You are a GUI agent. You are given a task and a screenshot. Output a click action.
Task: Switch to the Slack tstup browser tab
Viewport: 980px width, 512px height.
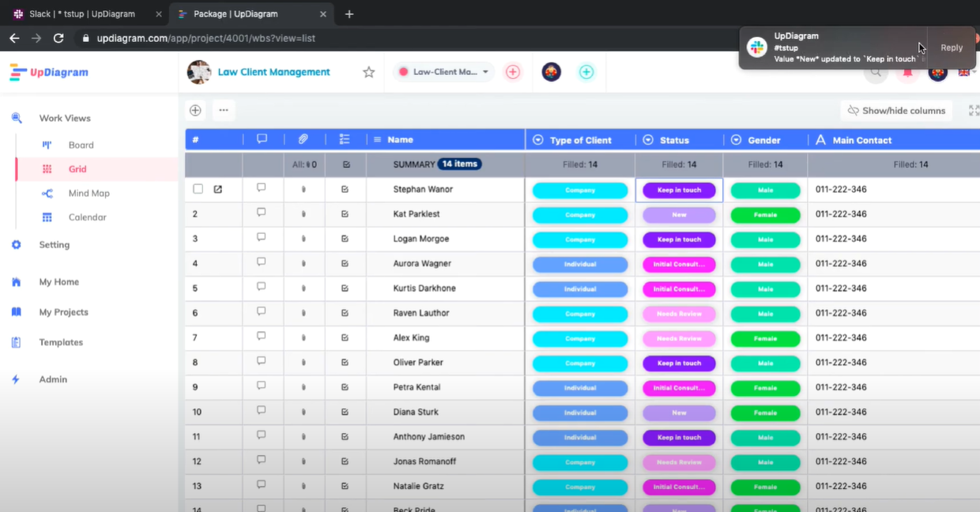[82, 14]
